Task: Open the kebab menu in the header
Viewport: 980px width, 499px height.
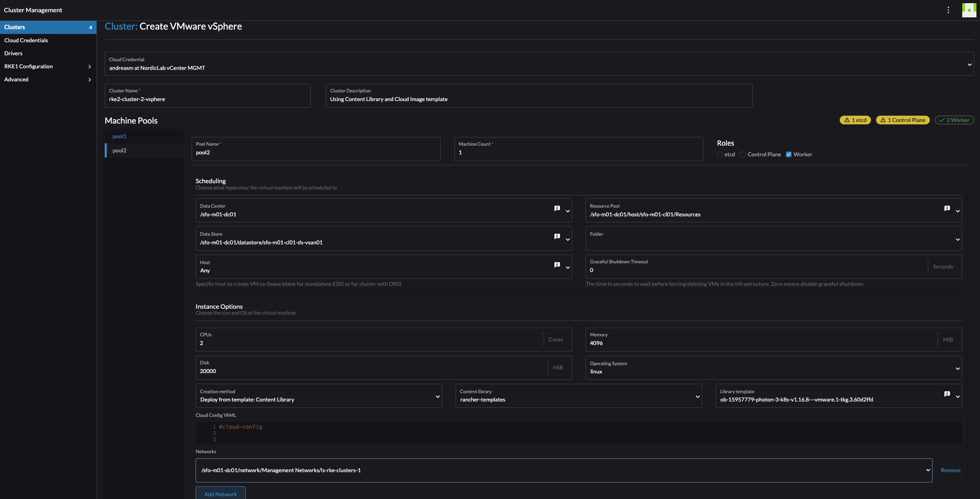Action: click(948, 10)
